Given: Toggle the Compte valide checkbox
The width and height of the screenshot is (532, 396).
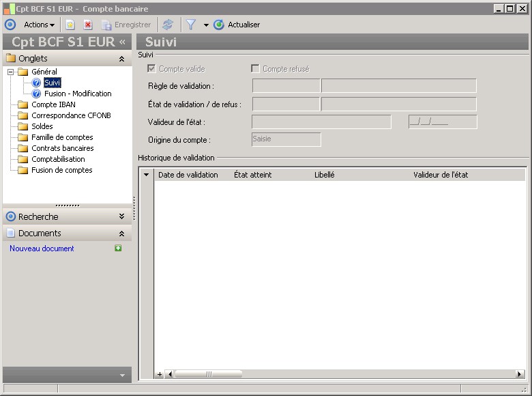Looking at the screenshot, I should (151, 69).
